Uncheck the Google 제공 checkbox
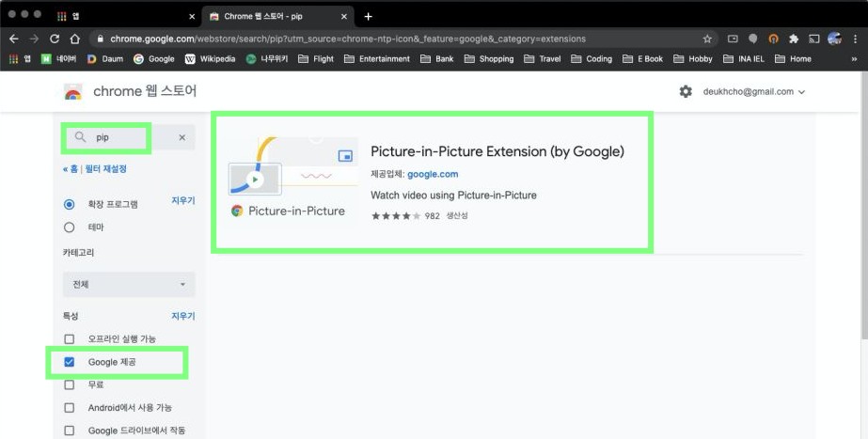This screenshot has width=868, height=439. pos(69,362)
